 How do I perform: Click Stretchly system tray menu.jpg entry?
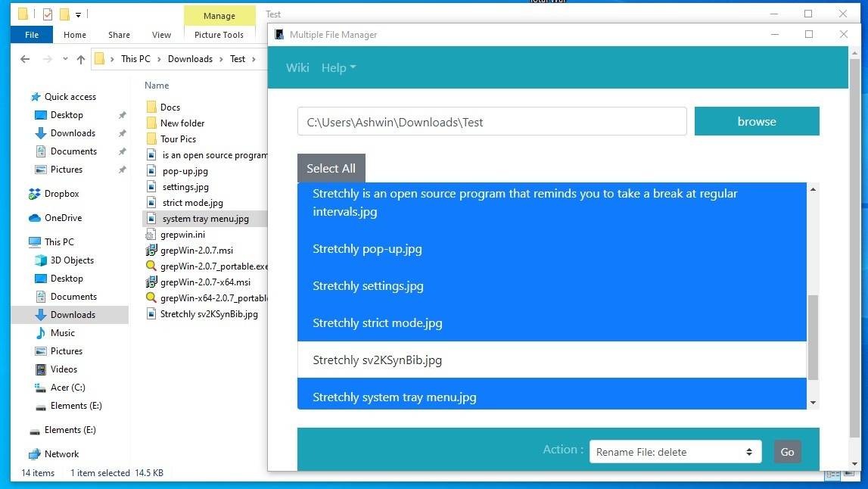coord(552,394)
